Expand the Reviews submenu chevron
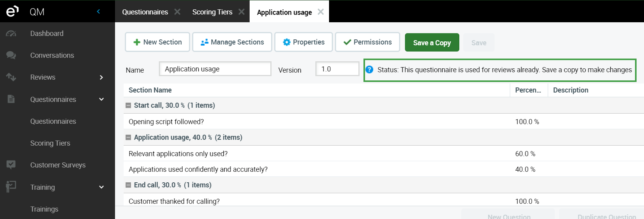Image resolution: width=644 pixels, height=219 pixels. (101, 77)
